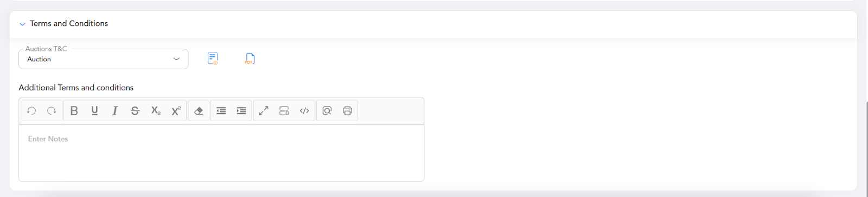Undo the last edit in notes editor
Image resolution: width=868 pixels, height=197 pixels.
[x=31, y=111]
